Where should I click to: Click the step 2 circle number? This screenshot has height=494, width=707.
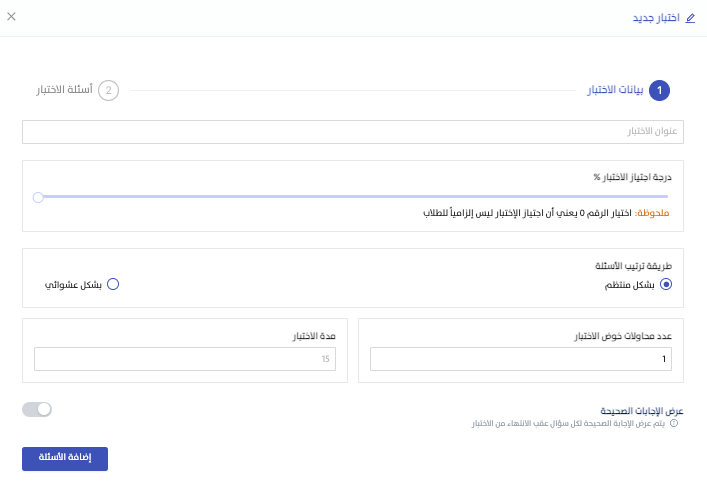pos(108,91)
